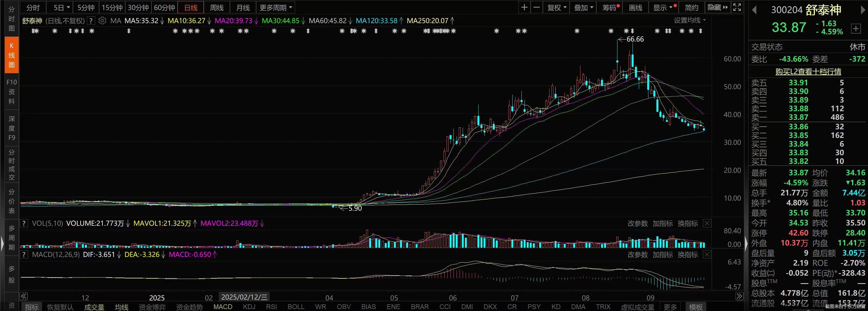Zoom out chart with minus icon
868x311 pixels.
pos(537,8)
